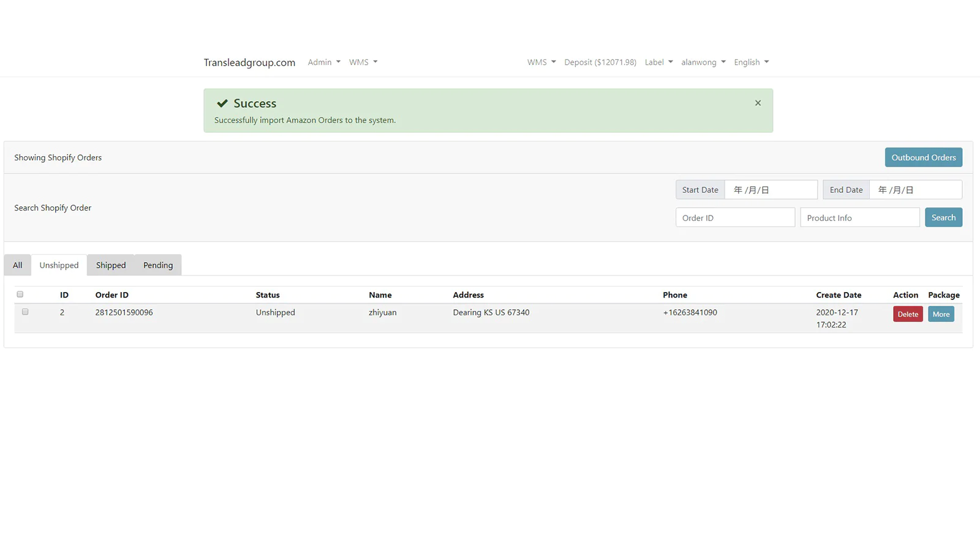This screenshot has height=551, width=980.
Task: Switch to the All orders tab
Action: pyautogui.click(x=18, y=265)
